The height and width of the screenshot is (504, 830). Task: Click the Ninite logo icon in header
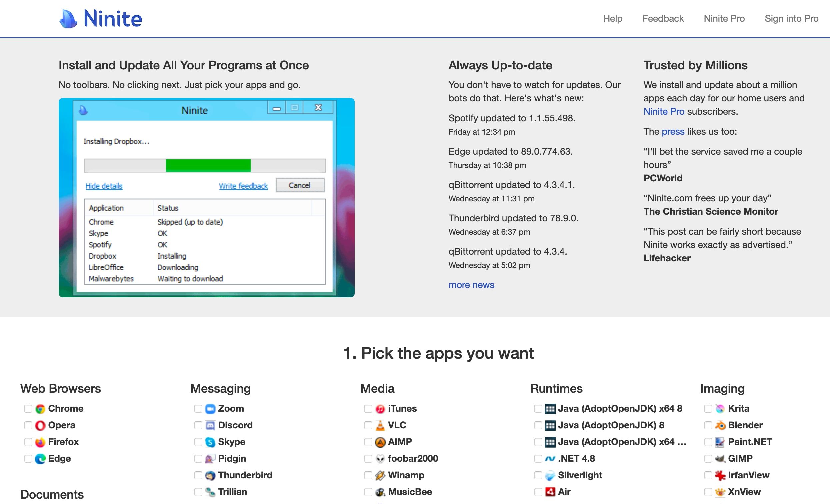[68, 19]
